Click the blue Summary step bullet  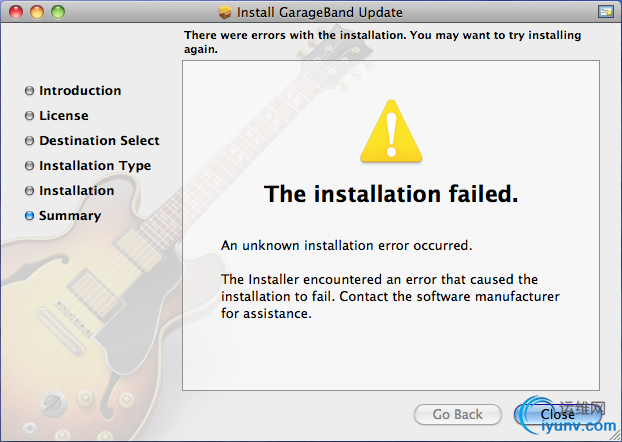pos(29,215)
